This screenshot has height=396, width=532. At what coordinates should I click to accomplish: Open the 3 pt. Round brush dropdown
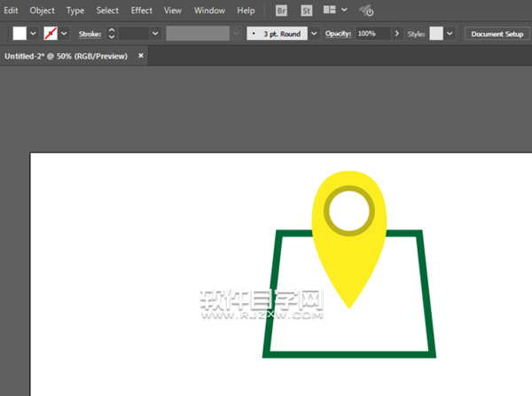pyautogui.click(x=314, y=34)
